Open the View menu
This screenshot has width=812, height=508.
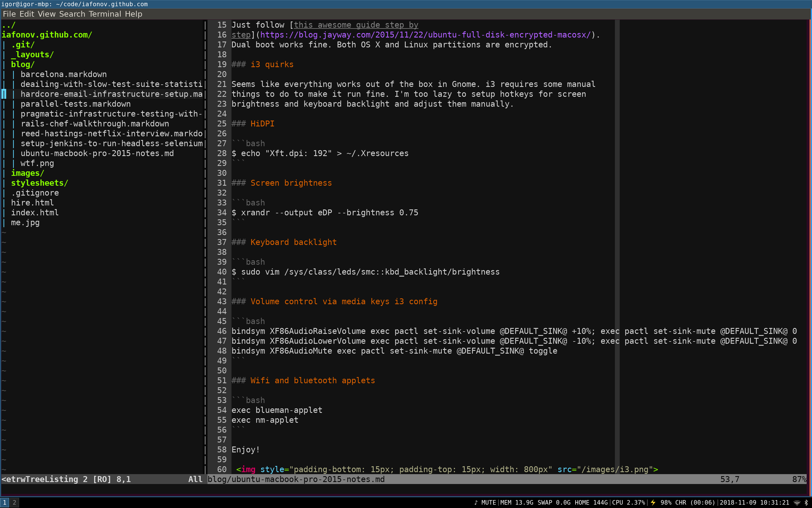click(46, 14)
